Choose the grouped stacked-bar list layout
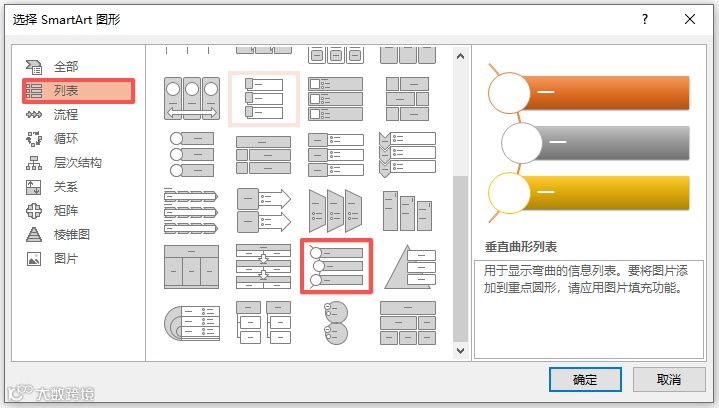The image size is (719, 408). point(264,154)
